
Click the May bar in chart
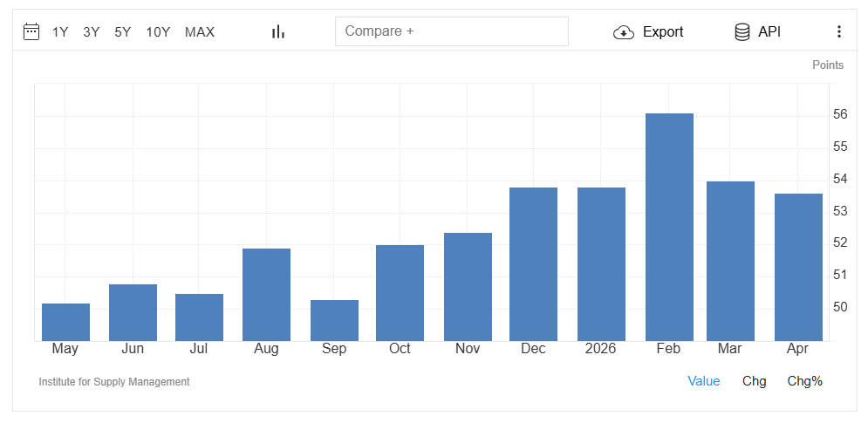click(66, 322)
